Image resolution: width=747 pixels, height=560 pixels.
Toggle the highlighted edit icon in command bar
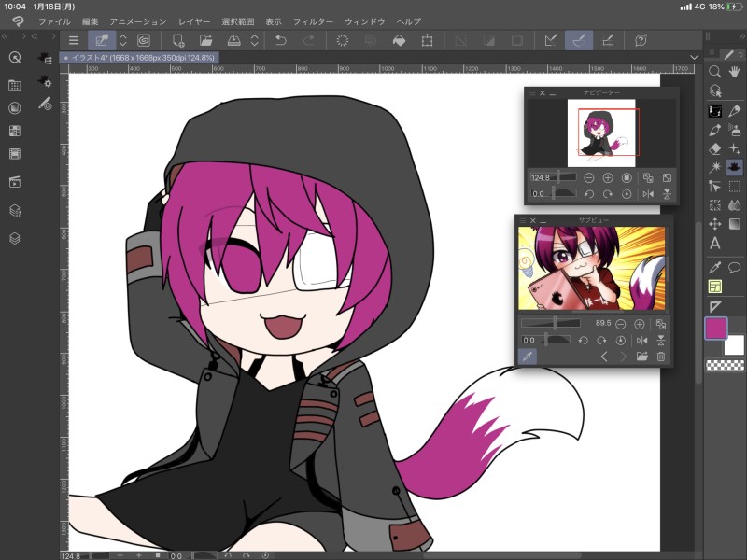(x=102, y=40)
